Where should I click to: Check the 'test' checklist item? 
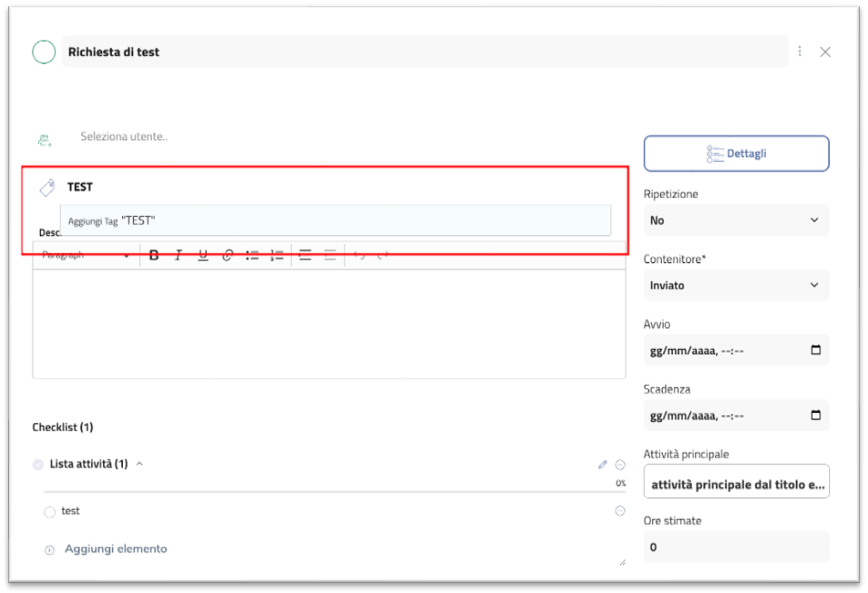click(50, 513)
